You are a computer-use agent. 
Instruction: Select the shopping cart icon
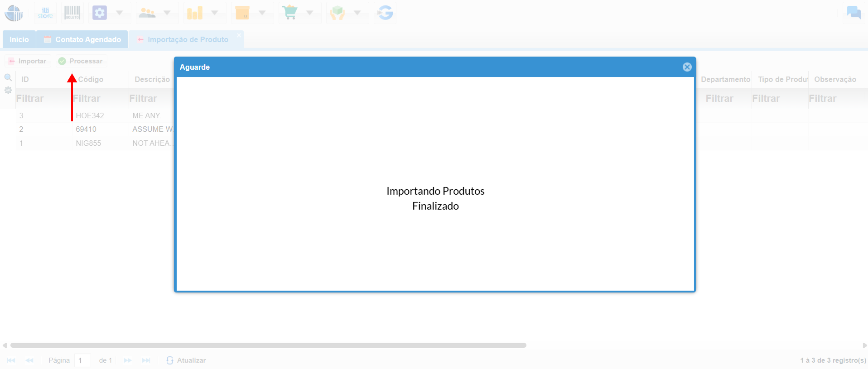coord(290,13)
